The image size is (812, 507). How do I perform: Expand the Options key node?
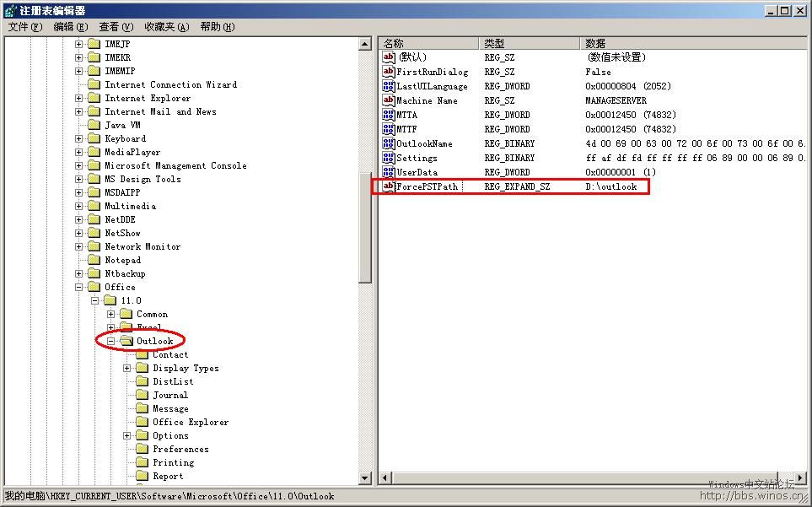point(127,435)
